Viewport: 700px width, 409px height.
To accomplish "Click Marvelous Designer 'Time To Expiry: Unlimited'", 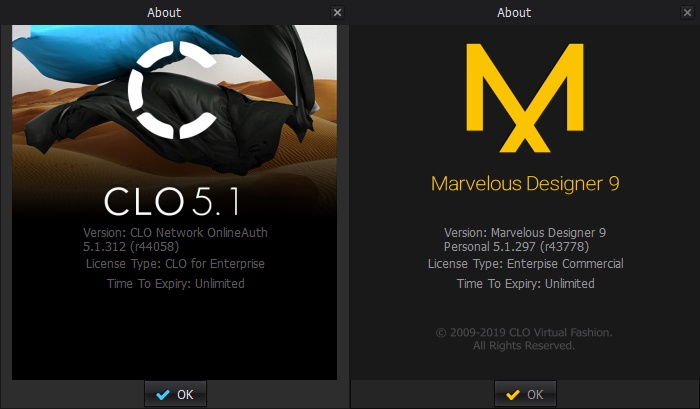I will click(525, 284).
